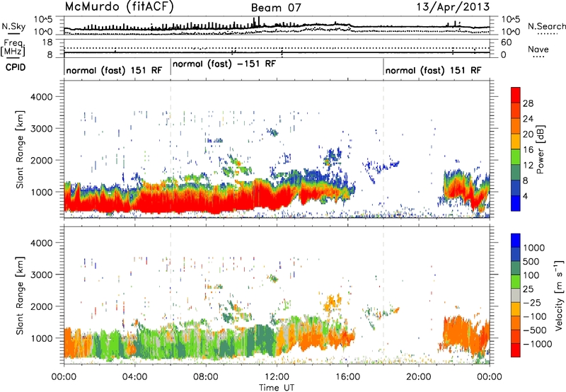Select the bright blue bottom Power colorbar segment
This screenshot has height=392, width=566.
pos(516,203)
